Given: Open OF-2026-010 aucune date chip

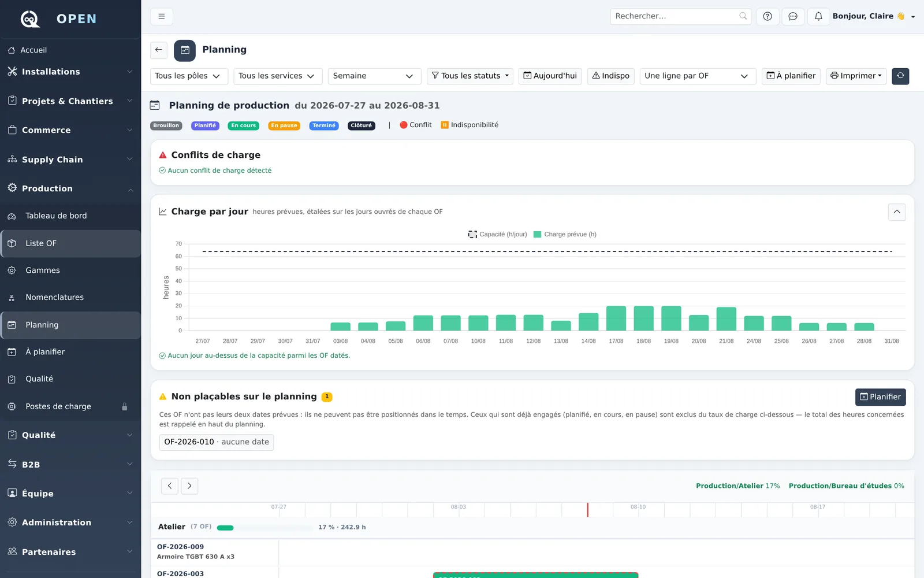Looking at the screenshot, I should (217, 442).
